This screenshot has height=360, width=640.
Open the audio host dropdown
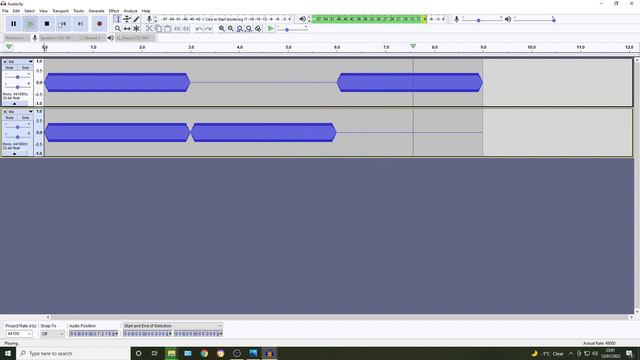click(x=17, y=38)
